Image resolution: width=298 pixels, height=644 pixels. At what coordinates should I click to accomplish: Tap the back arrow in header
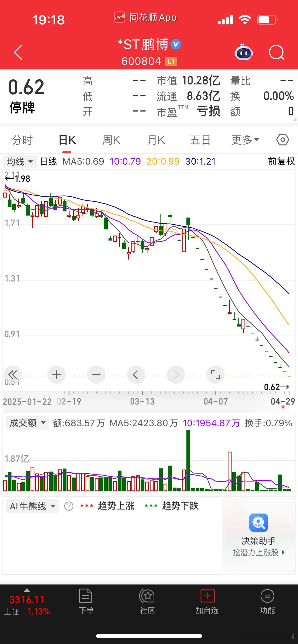coord(18,53)
